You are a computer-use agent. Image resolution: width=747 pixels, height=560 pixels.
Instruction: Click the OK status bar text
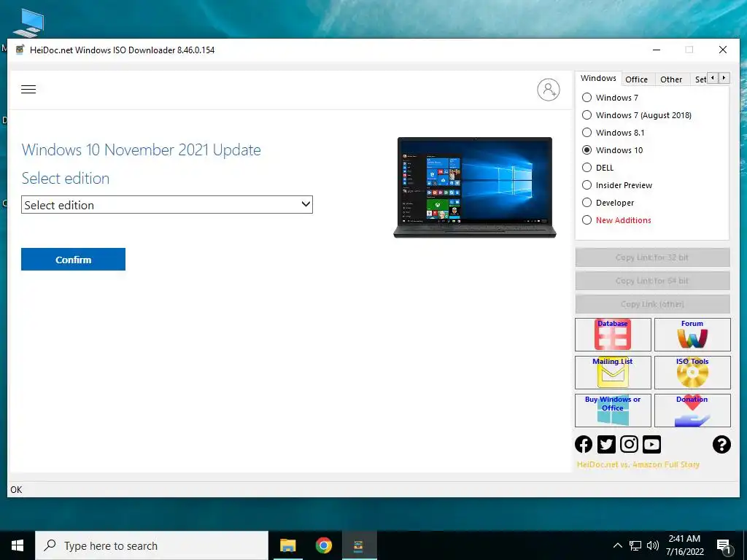tap(16, 490)
